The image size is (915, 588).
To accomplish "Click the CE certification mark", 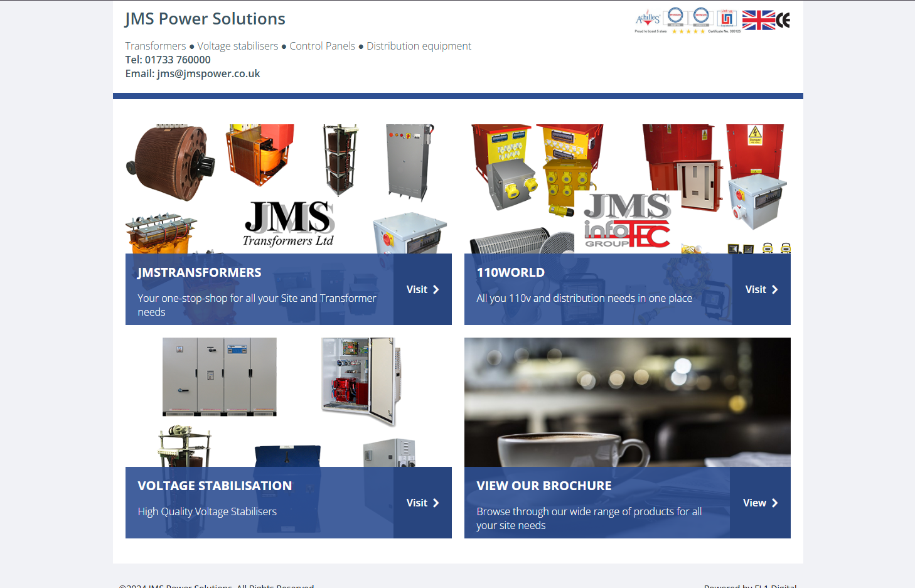I will point(782,18).
